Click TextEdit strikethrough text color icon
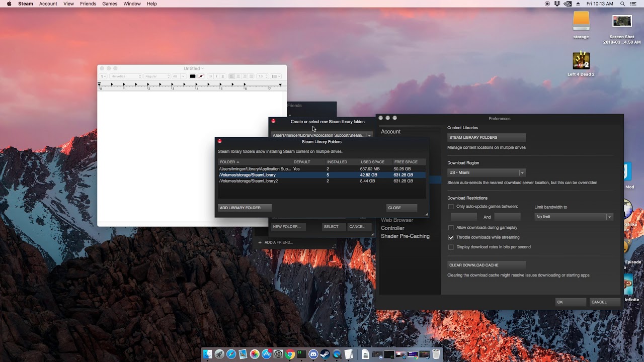Viewport: 644px width, 362px height. 201,76
